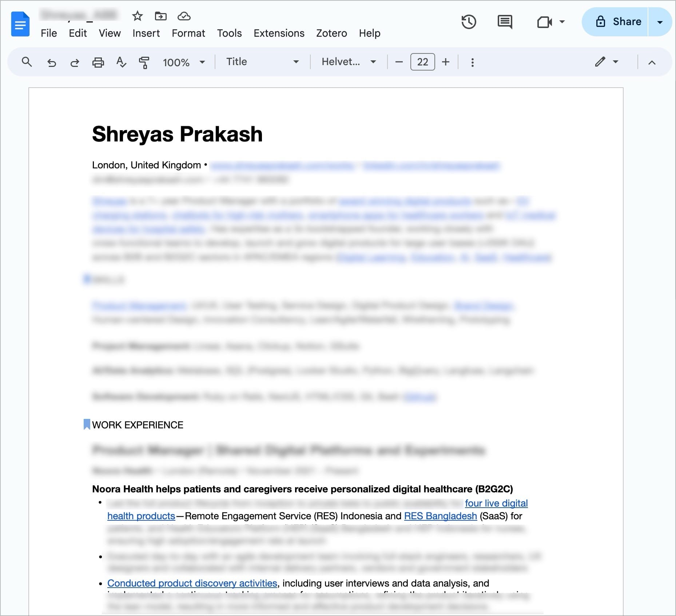Print the document
The width and height of the screenshot is (676, 616).
(98, 63)
